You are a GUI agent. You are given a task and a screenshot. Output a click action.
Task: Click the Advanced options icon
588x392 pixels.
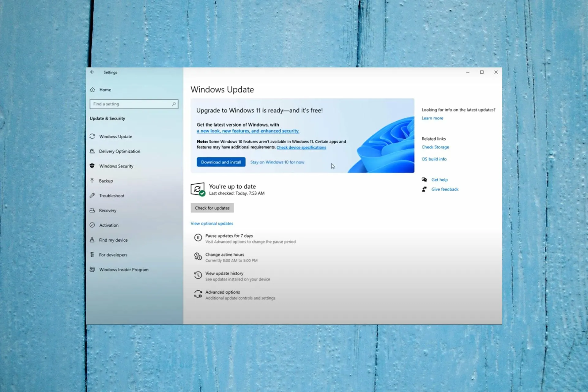coord(198,294)
